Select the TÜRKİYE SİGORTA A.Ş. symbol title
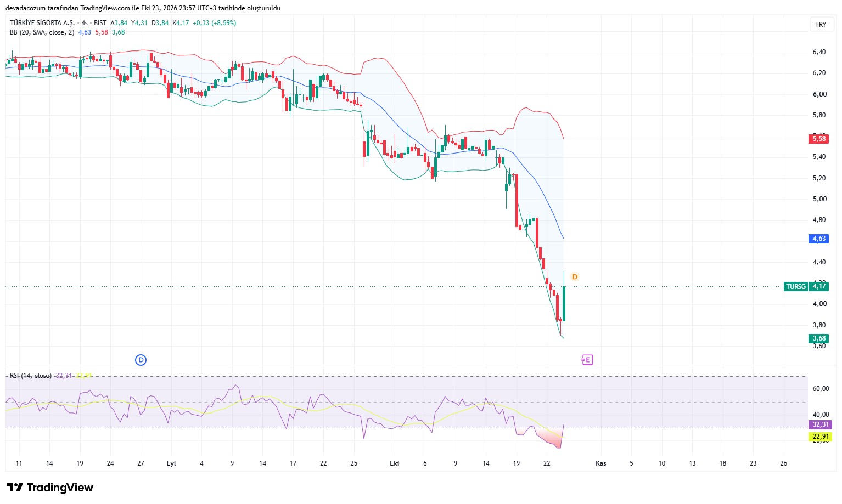 click(42, 23)
